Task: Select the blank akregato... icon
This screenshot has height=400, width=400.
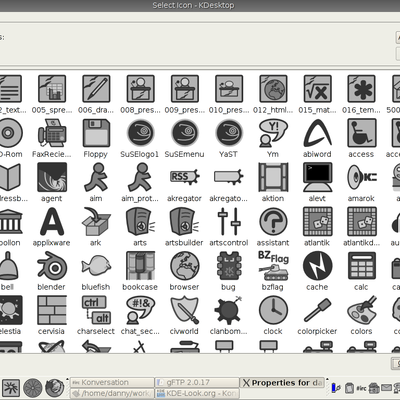Action: pyautogui.click(x=229, y=177)
